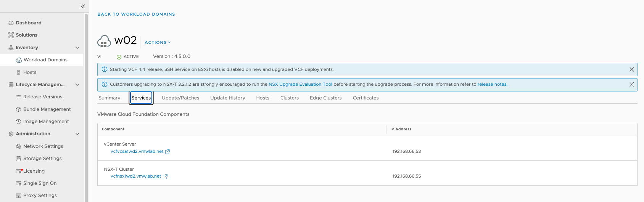Open the Edge Clusters tab
This screenshot has width=644, height=202.
(x=326, y=98)
